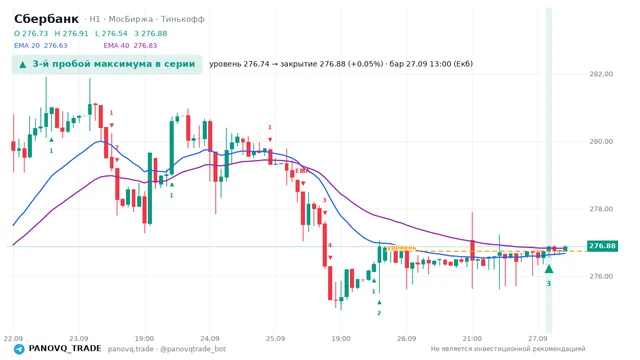
Task: Click the Сбербанк chart title
Action: click(46, 19)
